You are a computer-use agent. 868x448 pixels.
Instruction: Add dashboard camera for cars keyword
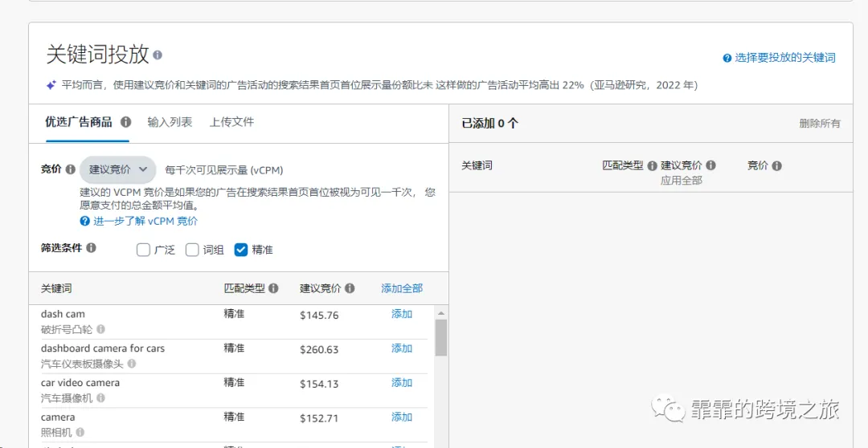(x=402, y=348)
